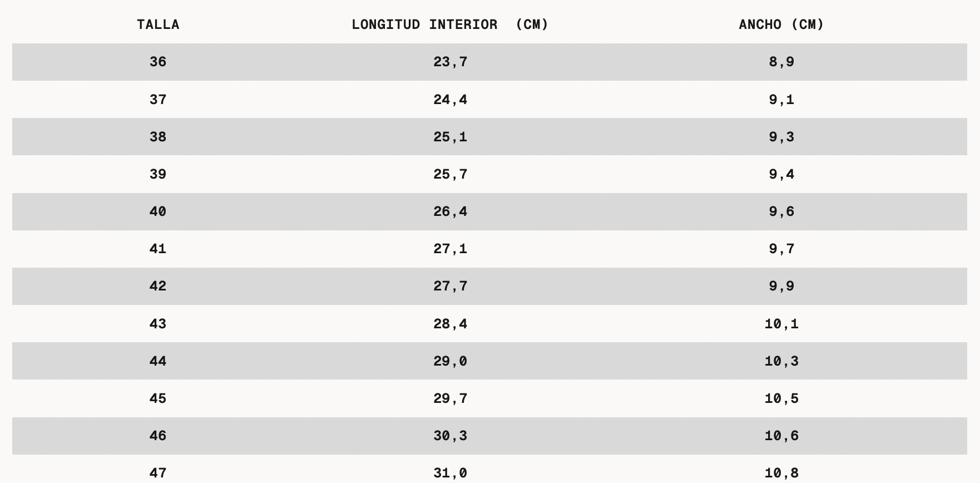Screen dimensions: 980x483
Task: Click the size 44 cell
Action: coord(158,361)
